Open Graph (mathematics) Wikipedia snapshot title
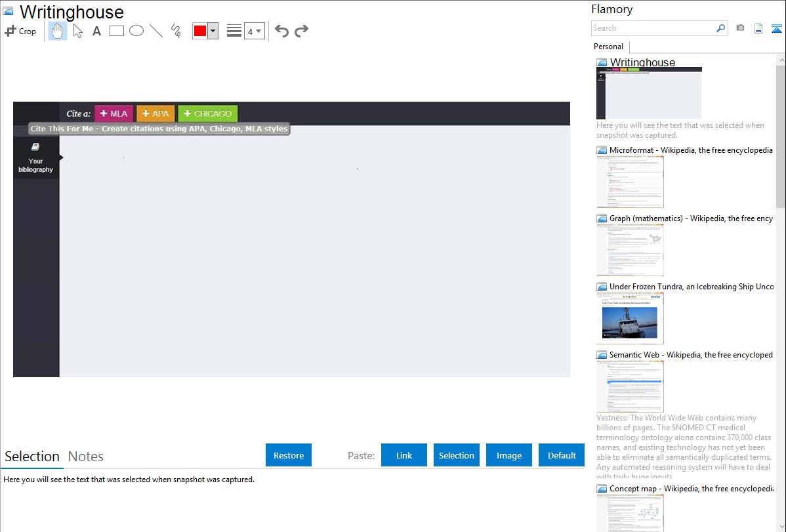Viewport: 786px width, 532px height. pos(691,218)
